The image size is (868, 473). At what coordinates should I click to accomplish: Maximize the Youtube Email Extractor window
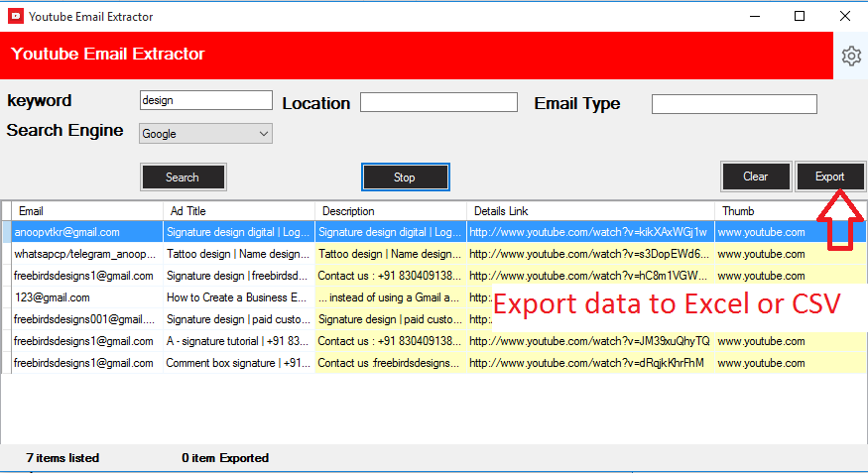point(800,16)
